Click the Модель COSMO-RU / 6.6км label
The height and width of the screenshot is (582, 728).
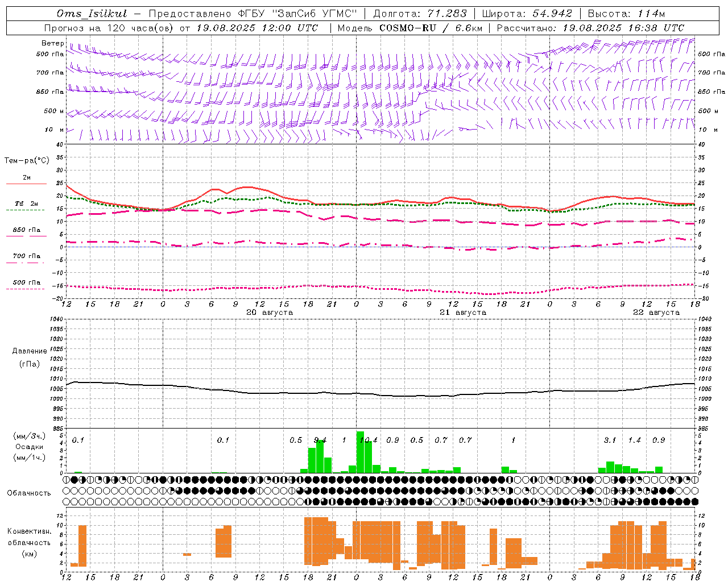(x=410, y=28)
